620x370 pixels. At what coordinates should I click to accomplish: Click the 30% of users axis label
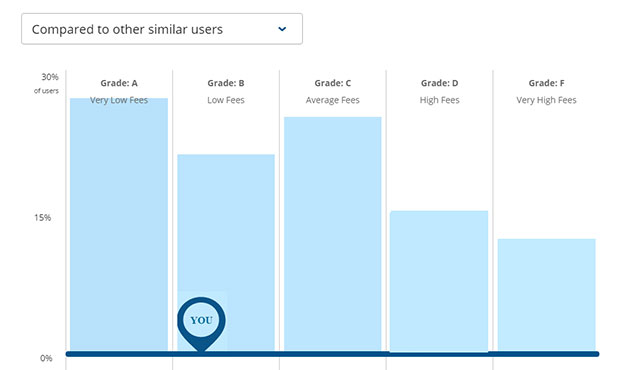[x=47, y=83]
